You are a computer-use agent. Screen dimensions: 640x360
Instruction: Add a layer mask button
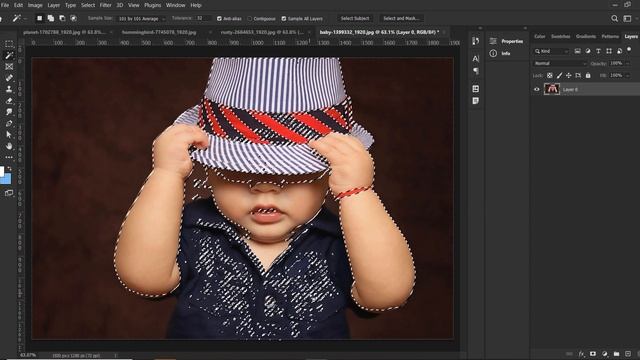pos(593,354)
